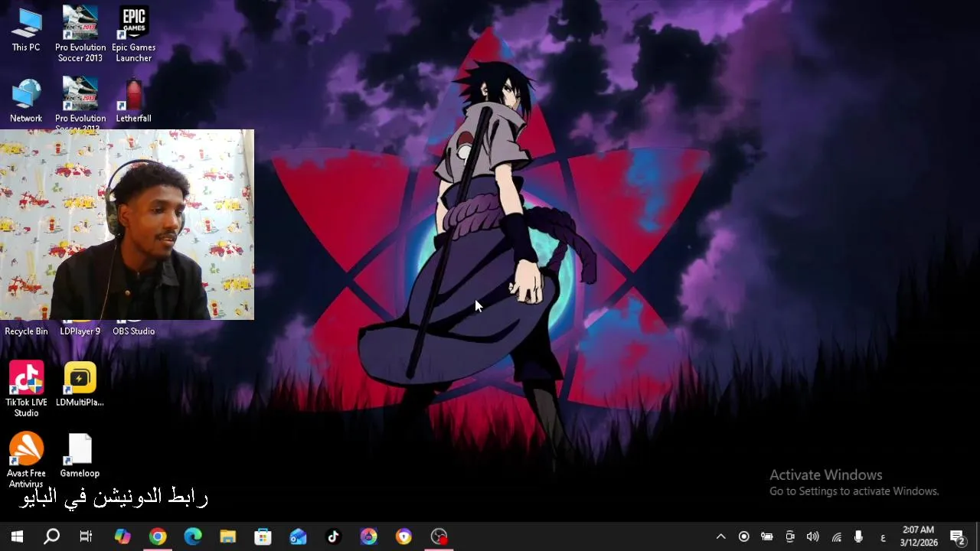Switch to OBS Studio recording on taskbar
This screenshot has height=551, width=980.
439,536
